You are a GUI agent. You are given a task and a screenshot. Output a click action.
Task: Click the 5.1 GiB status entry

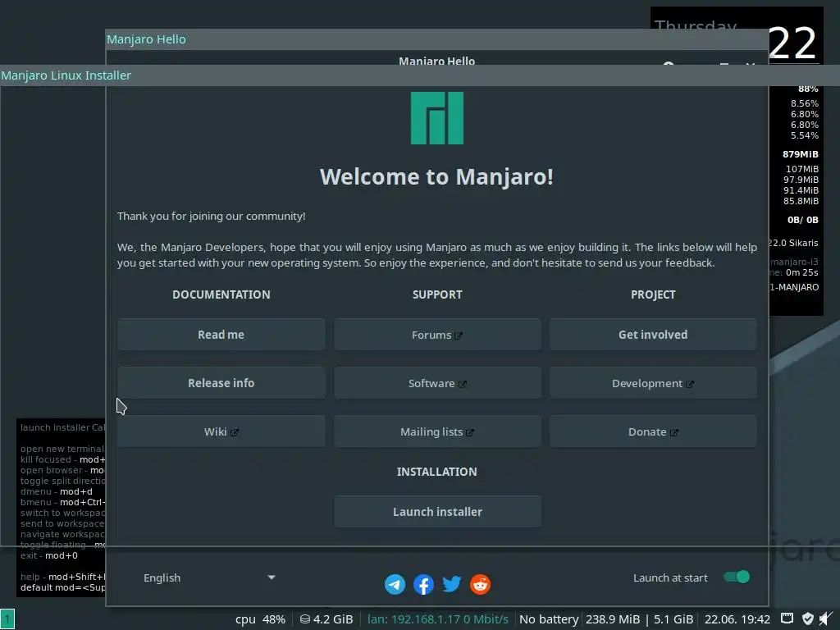click(673, 619)
